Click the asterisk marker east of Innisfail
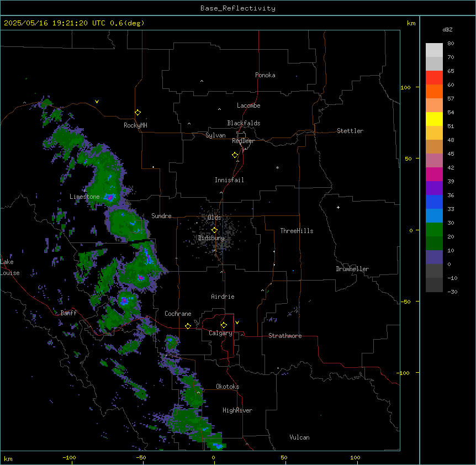 [277, 167]
